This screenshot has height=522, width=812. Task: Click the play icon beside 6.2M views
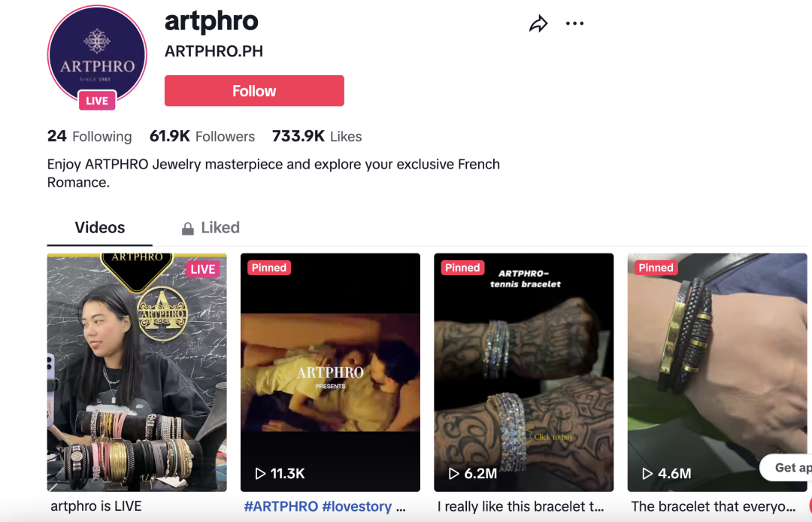point(453,473)
